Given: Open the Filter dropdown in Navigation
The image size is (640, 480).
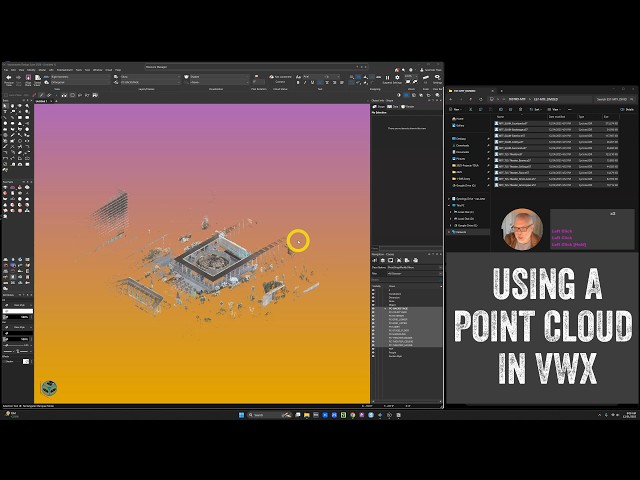Looking at the screenshot, I should [415, 273].
